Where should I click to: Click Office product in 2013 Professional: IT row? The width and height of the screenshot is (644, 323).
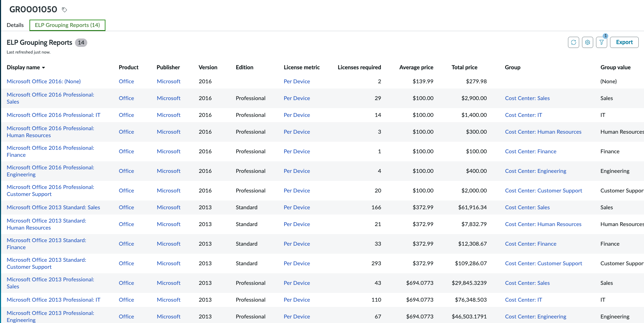tap(126, 300)
